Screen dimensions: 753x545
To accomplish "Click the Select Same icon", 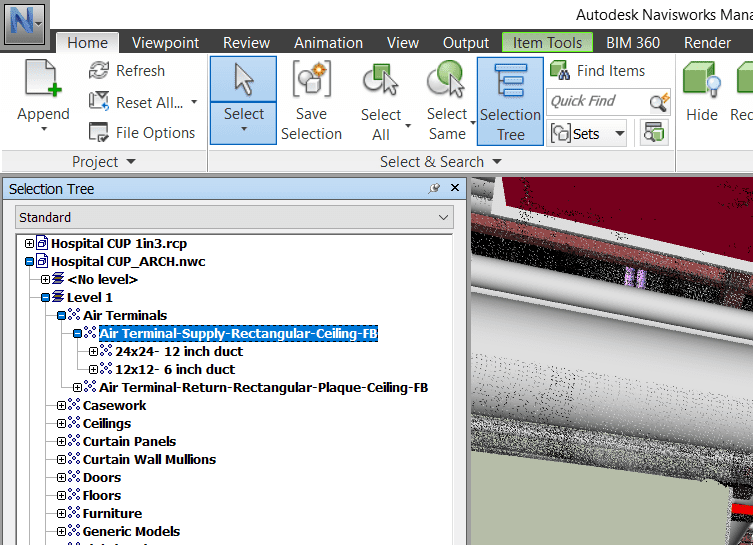I will (446, 79).
